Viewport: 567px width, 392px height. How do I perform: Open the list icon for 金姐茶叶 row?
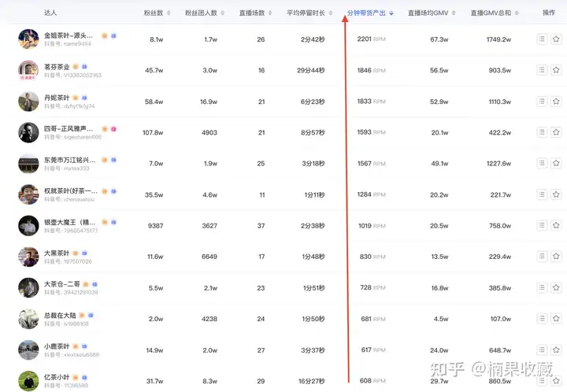coord(541,39)
